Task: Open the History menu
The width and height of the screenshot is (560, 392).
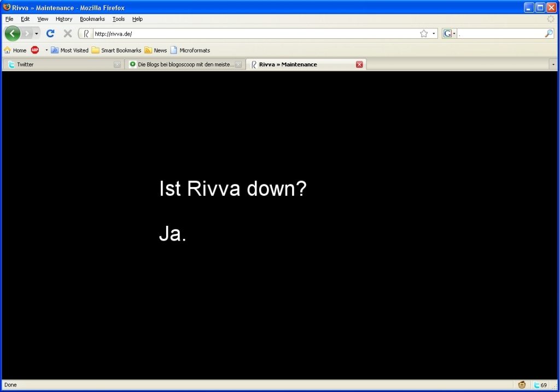Action: click(64, 19)
